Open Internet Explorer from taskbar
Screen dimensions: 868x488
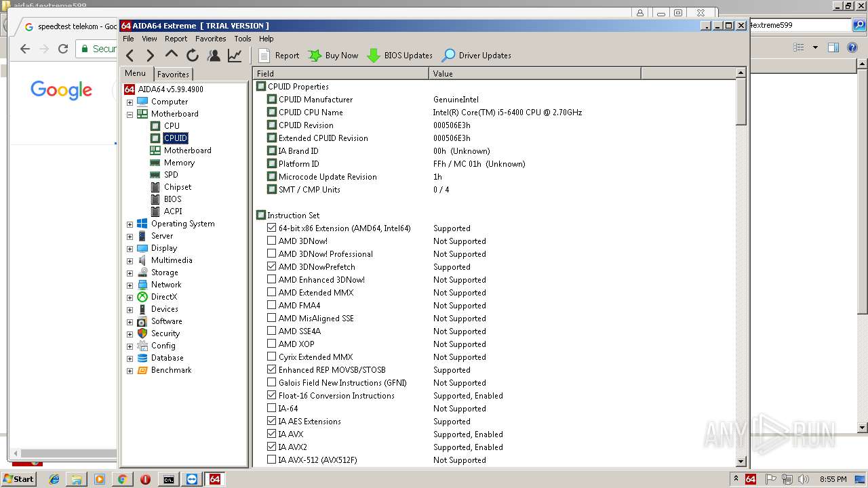pos(54,479)
